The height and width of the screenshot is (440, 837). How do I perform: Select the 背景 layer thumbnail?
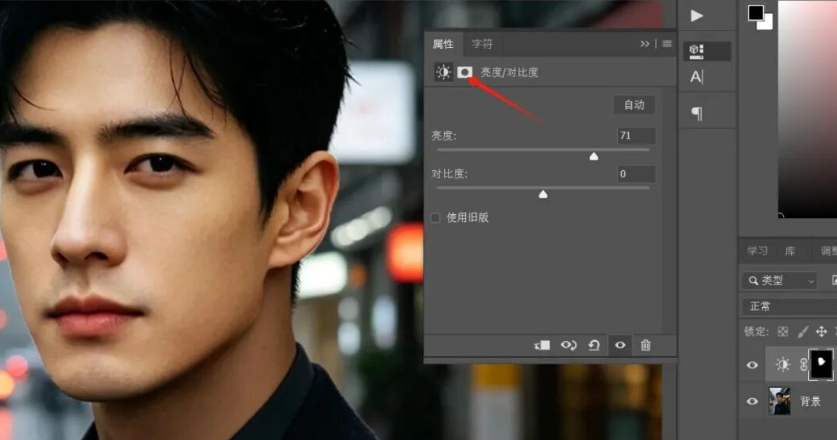779,401
